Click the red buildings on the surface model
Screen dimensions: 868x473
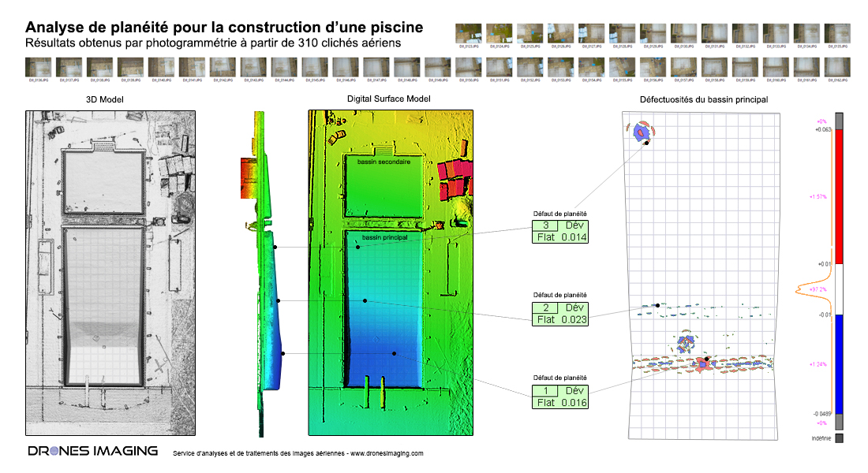tap(456, 179)
